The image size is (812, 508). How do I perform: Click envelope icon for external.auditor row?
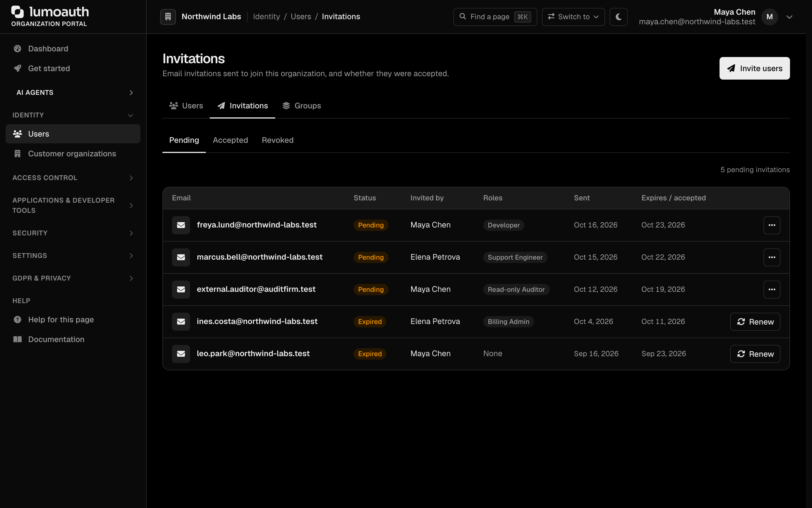(181, 290)
